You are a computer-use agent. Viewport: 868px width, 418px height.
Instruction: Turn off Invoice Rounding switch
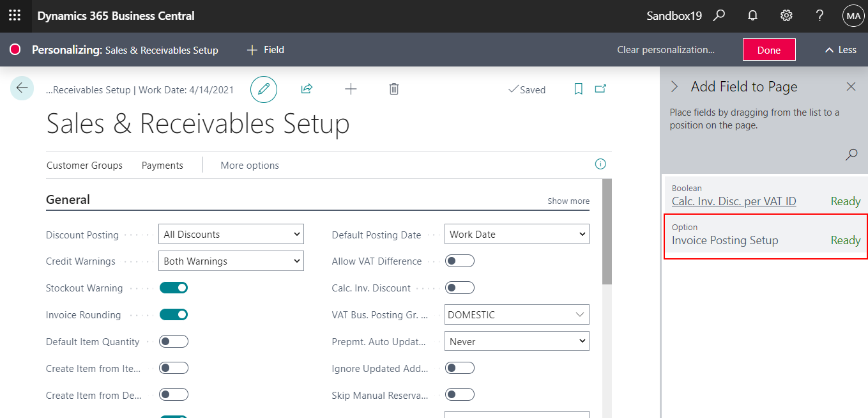click(x=174, y=314)
